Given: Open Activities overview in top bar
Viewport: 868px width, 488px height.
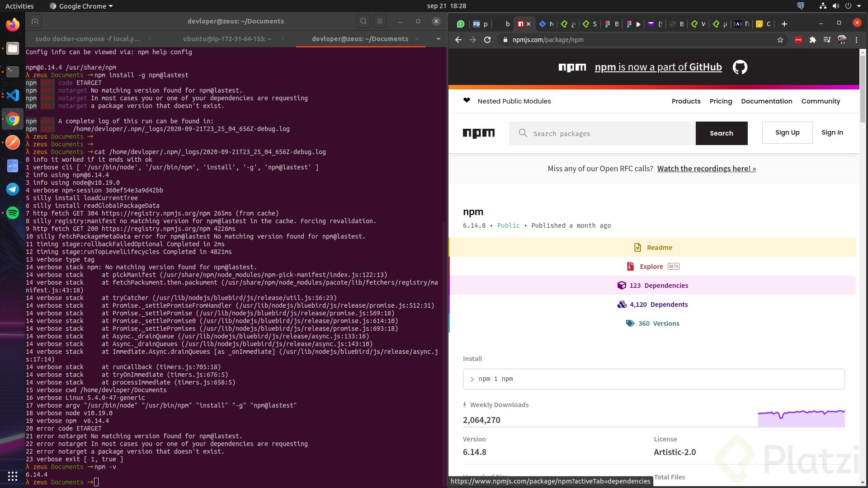Looking at the screenshot, I should [x=19, y=6].
